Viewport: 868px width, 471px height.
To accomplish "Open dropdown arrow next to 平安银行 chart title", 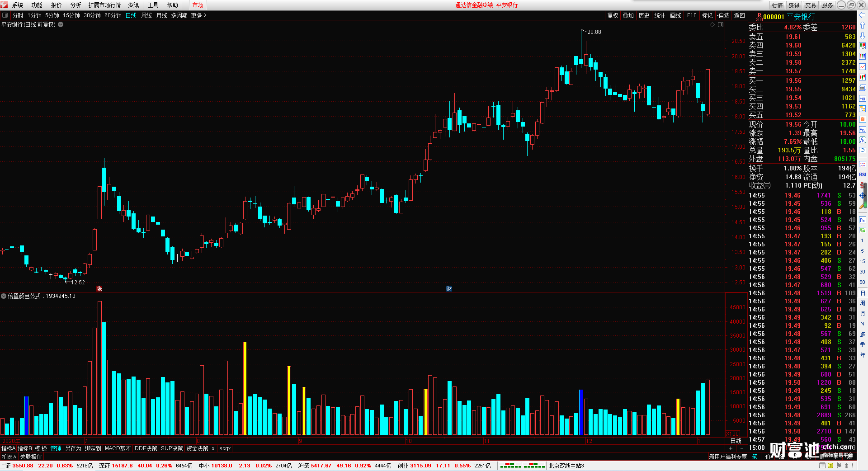I will tap(61, 25).
